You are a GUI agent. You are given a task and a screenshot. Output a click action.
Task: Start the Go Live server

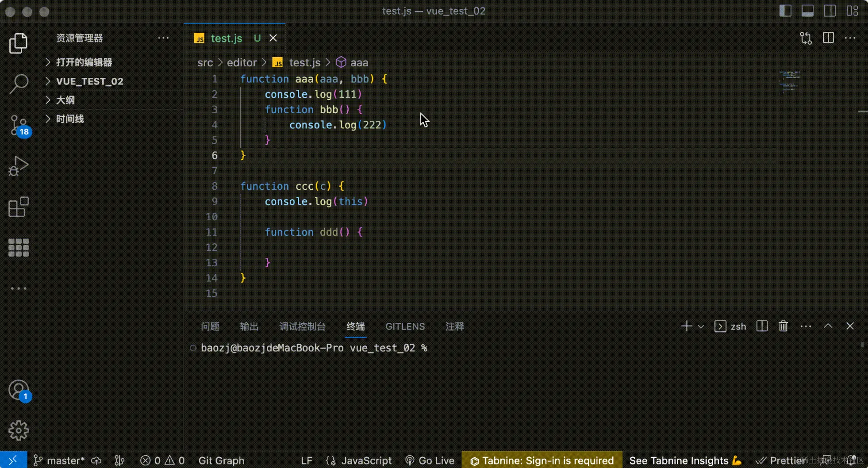(x=429, y=460)
